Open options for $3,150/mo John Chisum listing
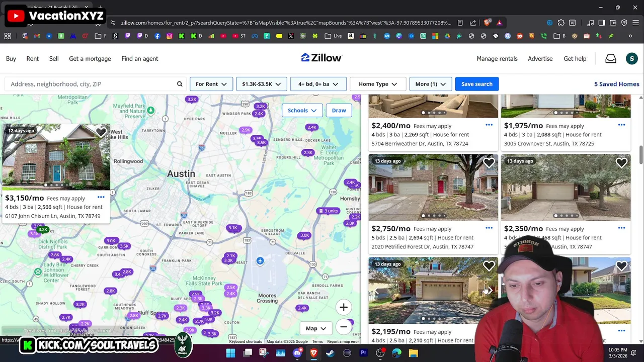This screenshot has width=644, height=362. [101, 197]
